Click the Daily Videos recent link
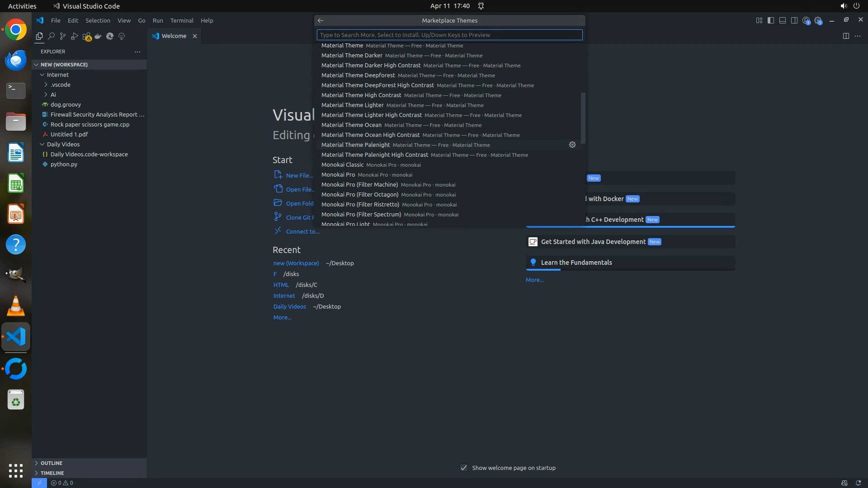The image size is (868, 488). 289,306
